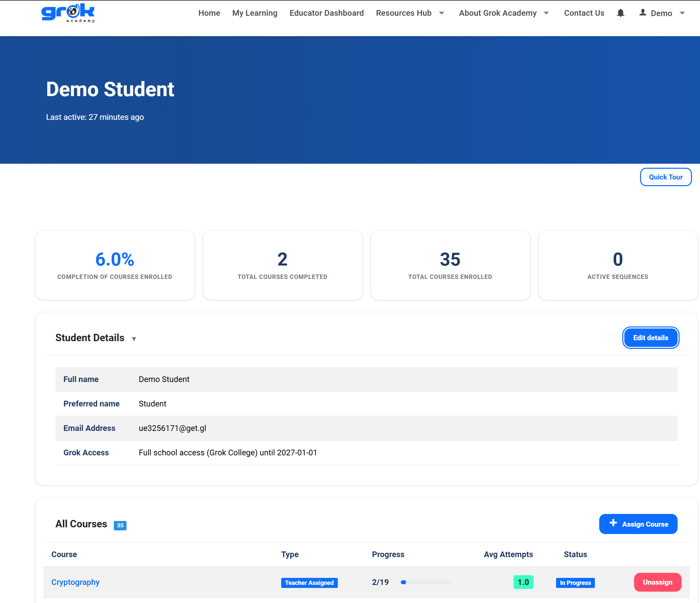Click the Edit details button
700x603 pixels.
click(x=650, y=338)
